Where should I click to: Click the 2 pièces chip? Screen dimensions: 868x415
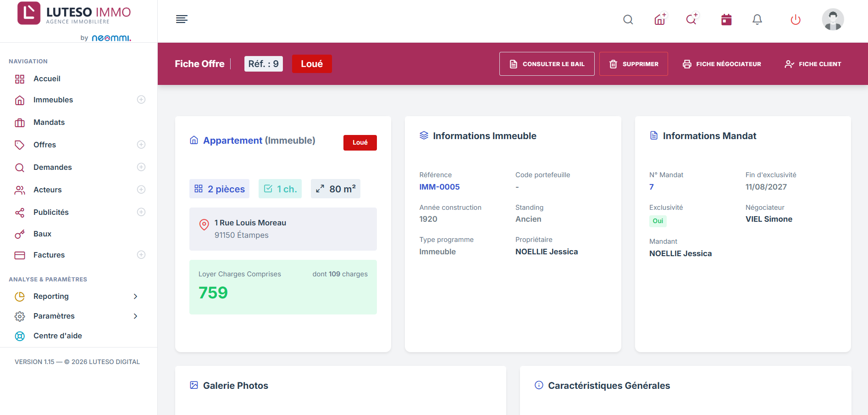coord(219,189)
